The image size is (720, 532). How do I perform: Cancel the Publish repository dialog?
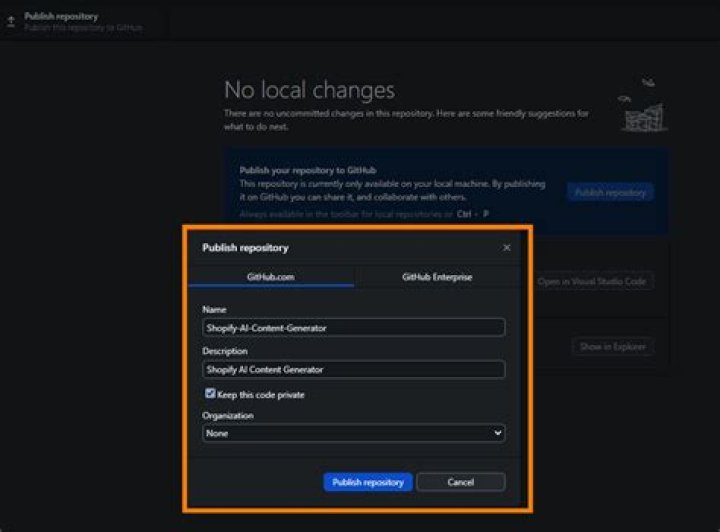[461, 482]
